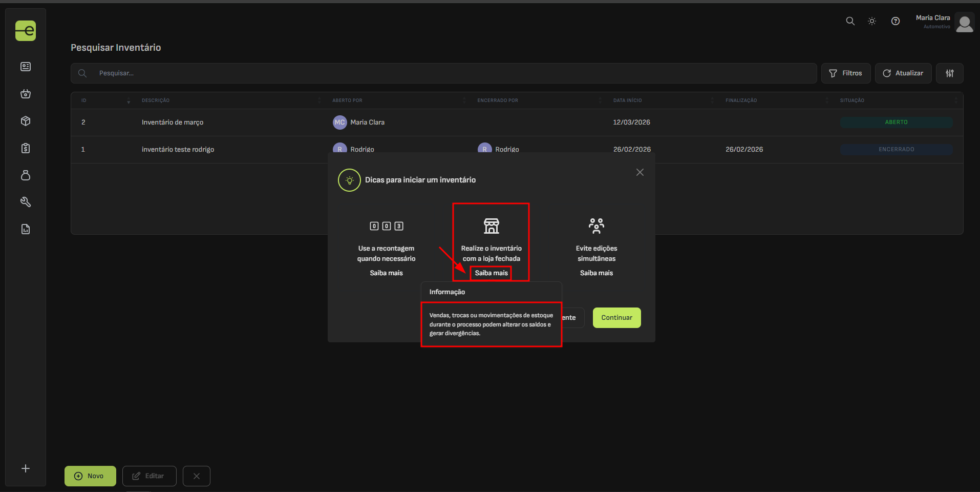980x492 pixels.
Task: Open the reports document sidebar icon
Action: tap(26, 229)
